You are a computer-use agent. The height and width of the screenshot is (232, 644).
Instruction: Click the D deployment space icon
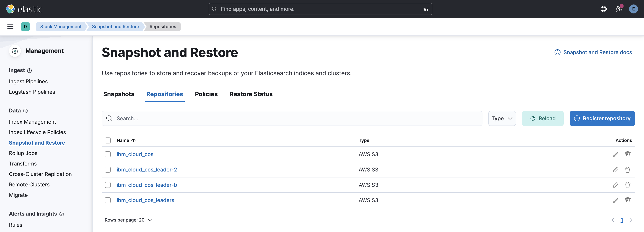tap(25, 27)
